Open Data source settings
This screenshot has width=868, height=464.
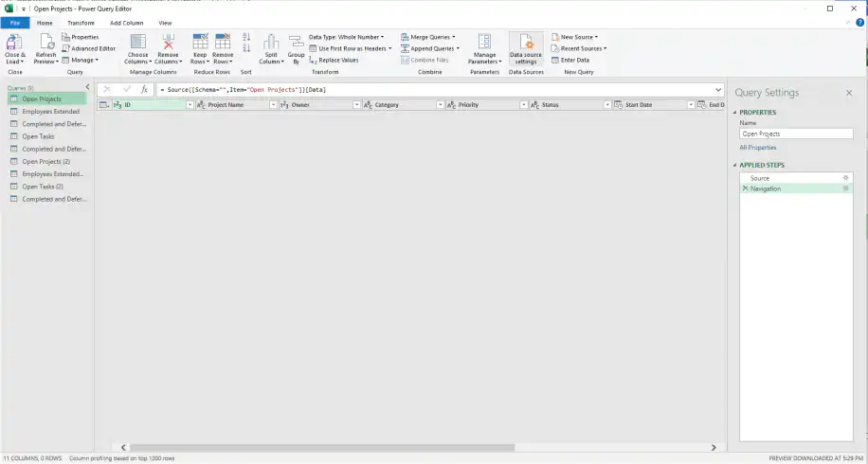coord(526,48)
